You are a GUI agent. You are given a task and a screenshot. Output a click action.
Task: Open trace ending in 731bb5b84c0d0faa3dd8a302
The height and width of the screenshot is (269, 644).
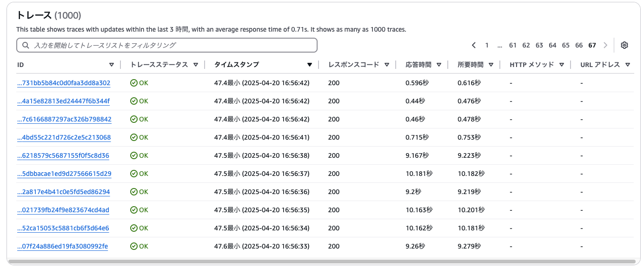[64, 83]
